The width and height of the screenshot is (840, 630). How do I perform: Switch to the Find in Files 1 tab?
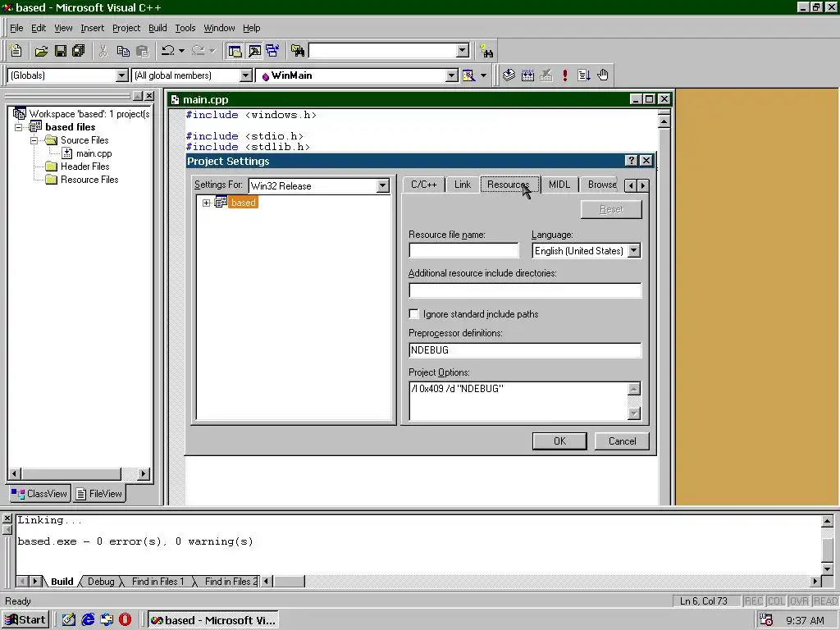click(x=157, y=582)
